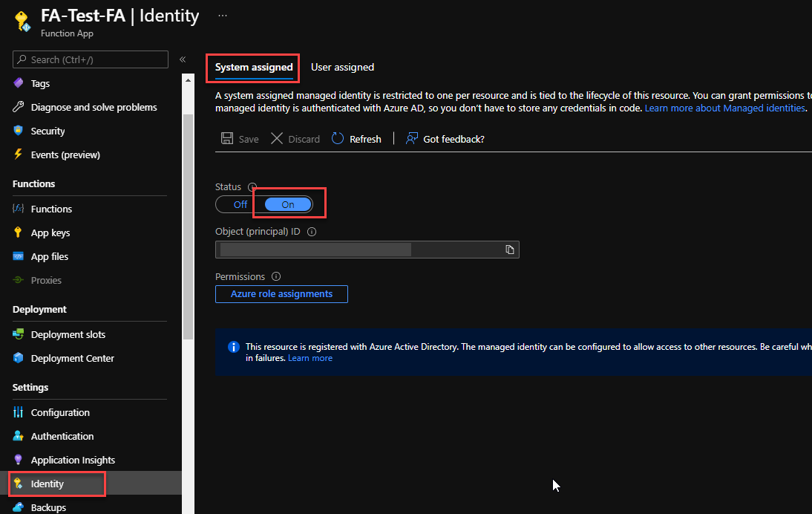Click the Learn more link in info banner
Image resolution: width=812 pixels, height=514 pixels.
pyautogui.click(x=310, y=358)
